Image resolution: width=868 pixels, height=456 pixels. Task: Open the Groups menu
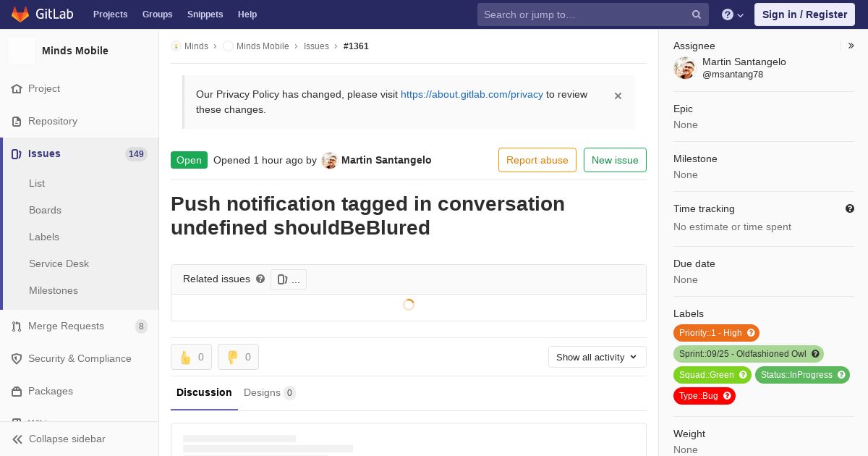pyautogui.click(x=158, y=14)
